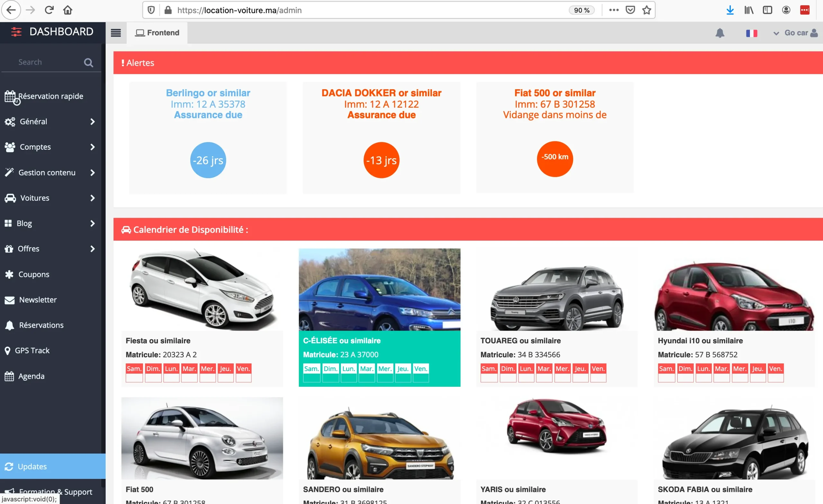The image size is (823, 504).
Task: Select Sam. day cell for Fiesta
Action: (134, 373)
